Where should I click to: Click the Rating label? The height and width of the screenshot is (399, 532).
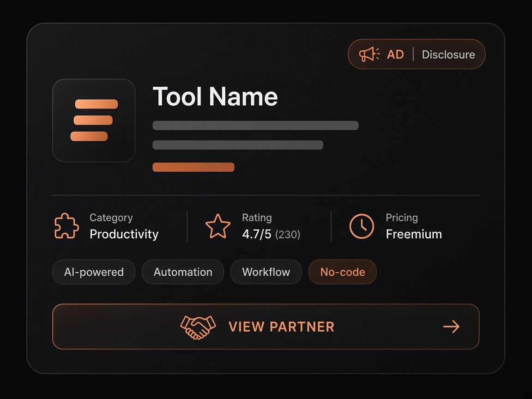point(257,218)
